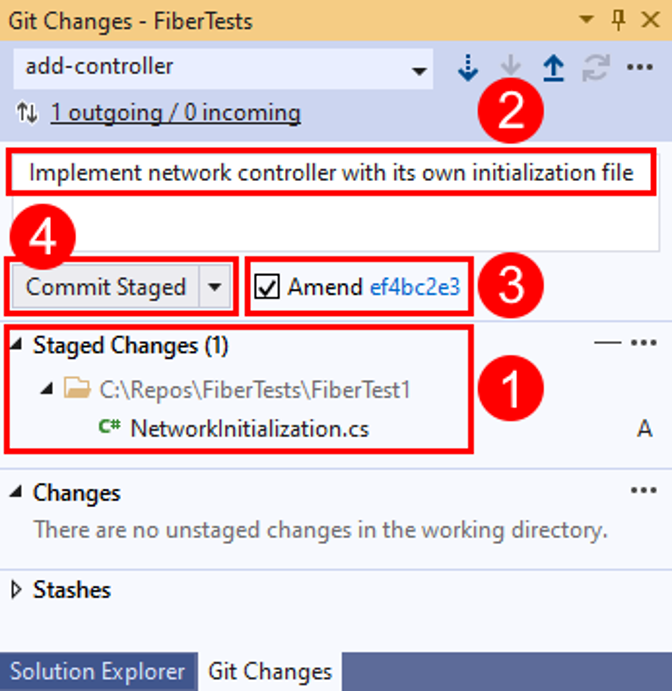Push commits with the up-arrow icon

pos(553,68)
